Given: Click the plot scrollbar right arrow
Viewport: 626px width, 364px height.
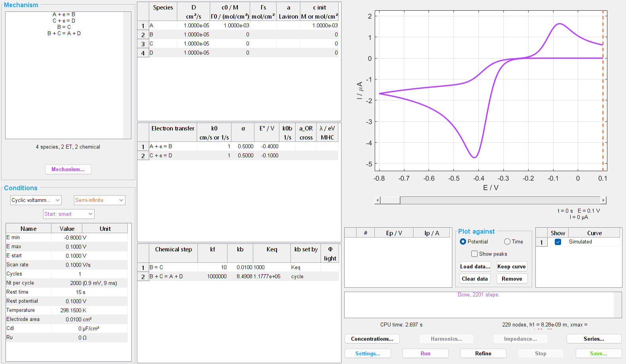Looking at the screenshot, I should 603,200.
